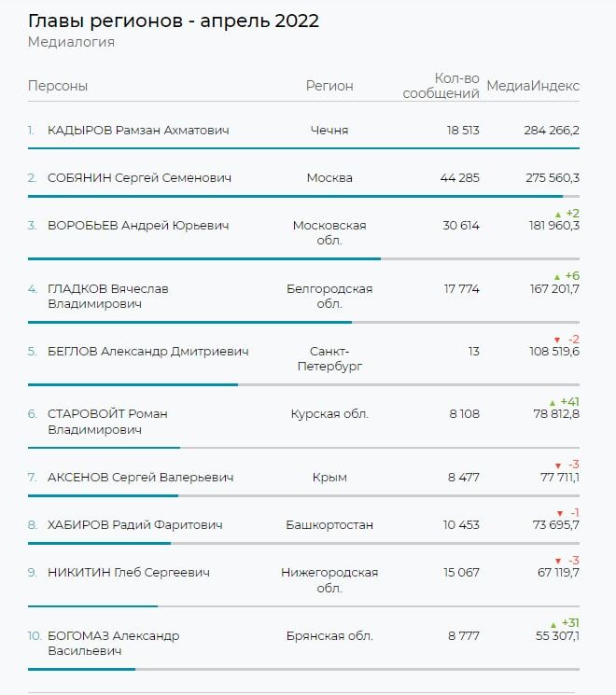The image size is (616, 695).
Task: Sort by the Регион column header
Action: [329, 86]
